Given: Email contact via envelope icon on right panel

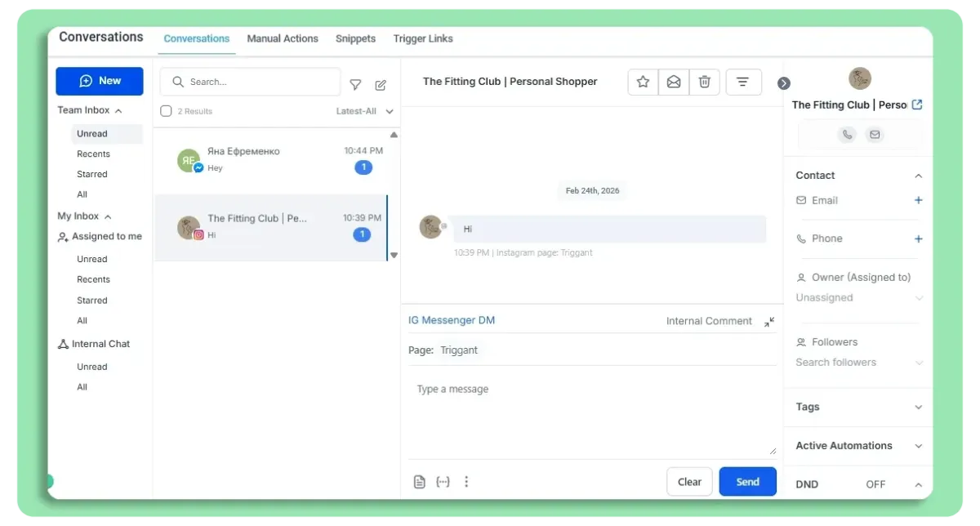Looking at the screenshot, I should click(x=875, y=134).
